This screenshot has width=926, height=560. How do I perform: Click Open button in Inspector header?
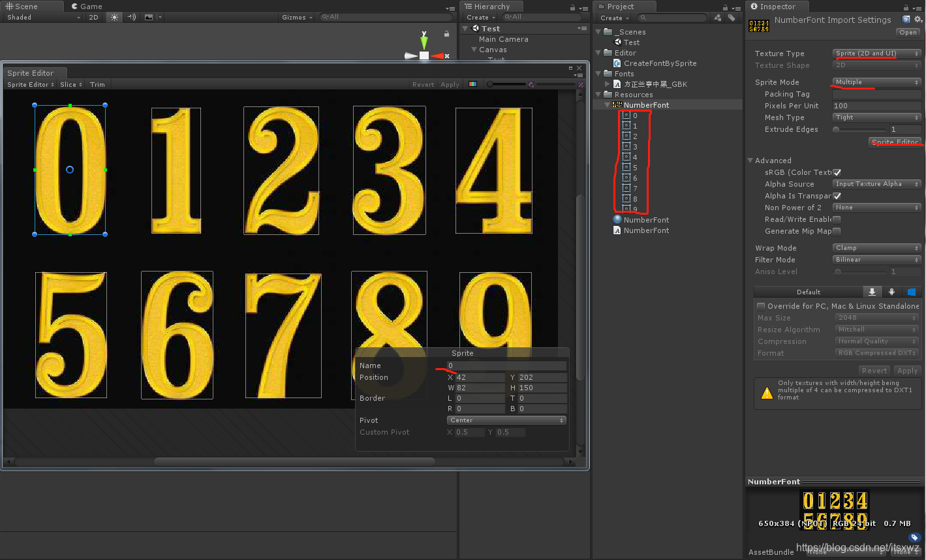(908, 32)
